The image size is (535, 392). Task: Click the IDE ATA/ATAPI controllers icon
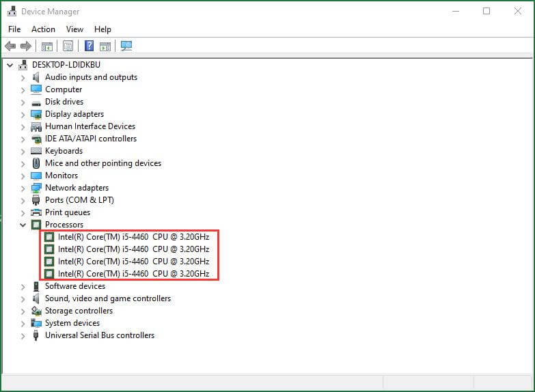click(36, 139)
